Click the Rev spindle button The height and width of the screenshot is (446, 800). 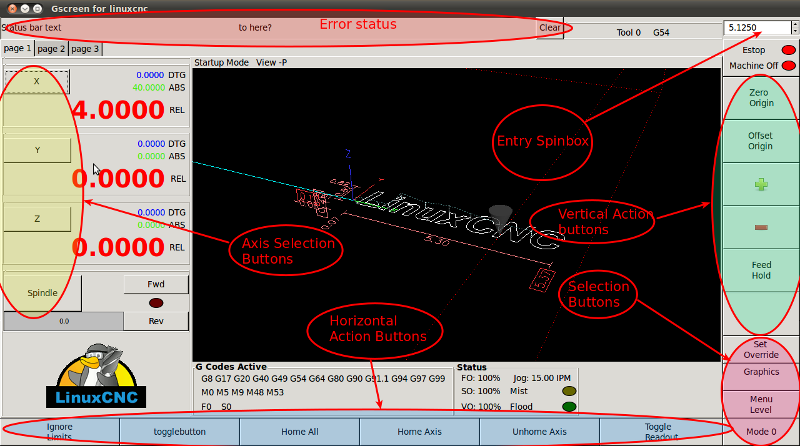pos(156,321)
